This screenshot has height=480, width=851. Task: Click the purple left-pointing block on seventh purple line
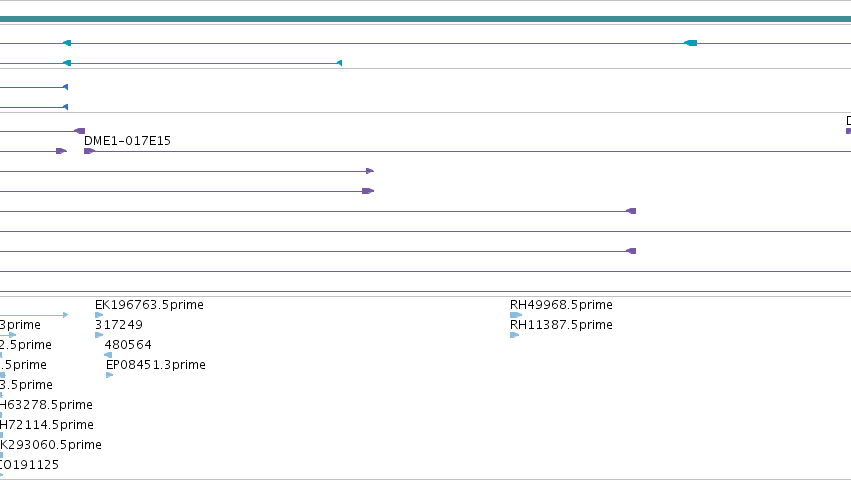point(631,251)
